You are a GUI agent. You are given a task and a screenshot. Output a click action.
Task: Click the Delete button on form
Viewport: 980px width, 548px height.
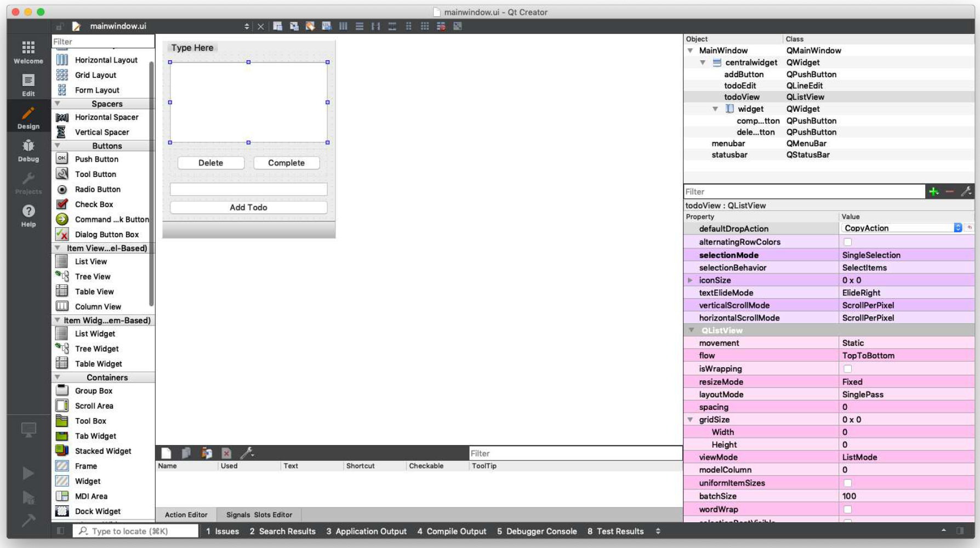211,163
